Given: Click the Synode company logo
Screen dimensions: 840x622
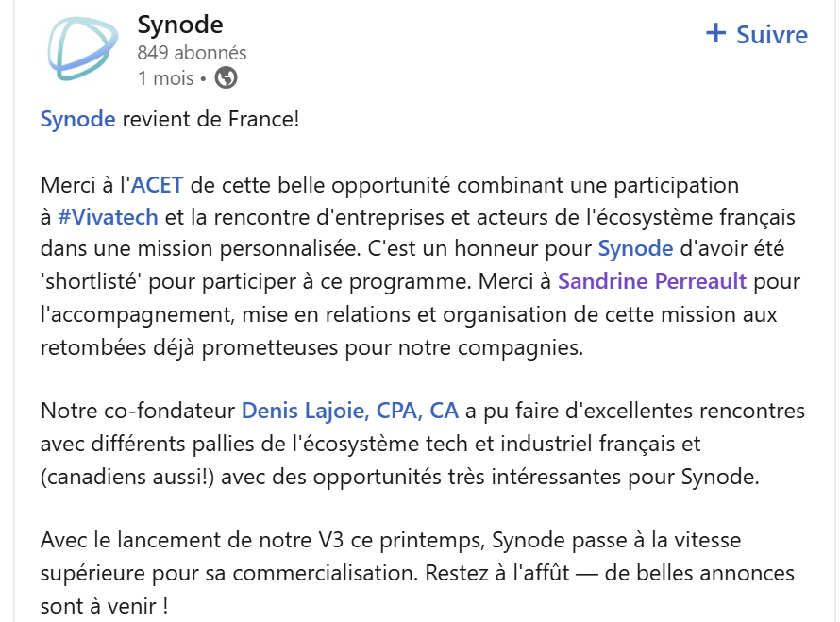Looking at the screenshot, I should [x=82, y=51].
